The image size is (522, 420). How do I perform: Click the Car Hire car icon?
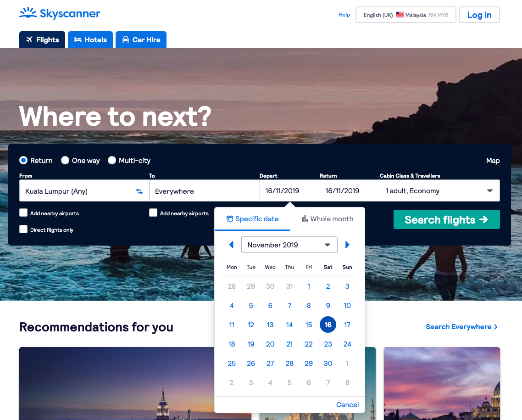(x=126, y=39)
